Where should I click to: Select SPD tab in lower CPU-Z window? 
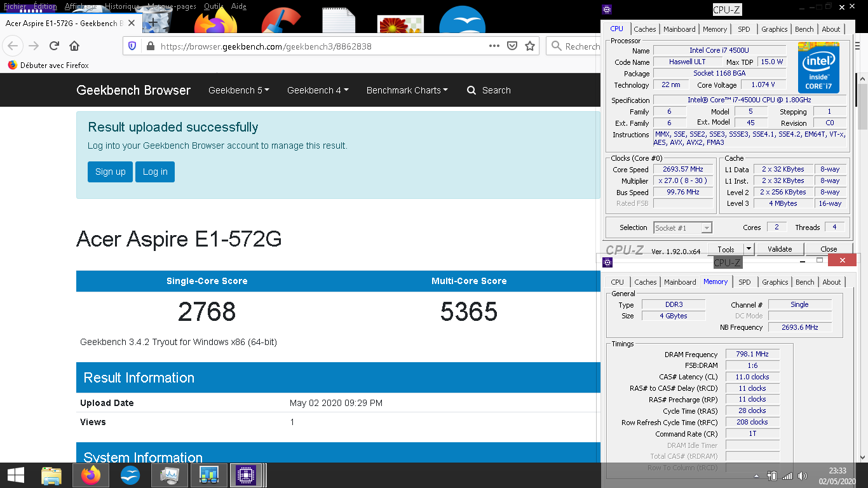click(744, 282)
